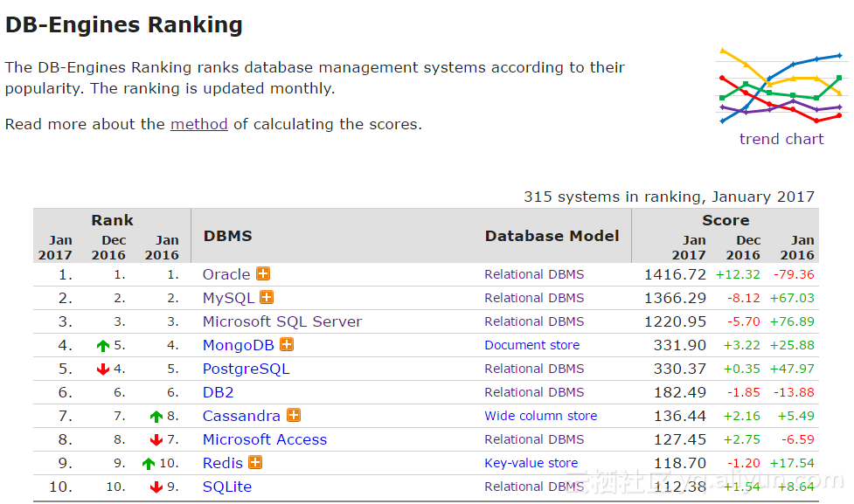This screenshot has height=504, width=854.
Task: Open the DB2 DBMS link
Action: [218, 392]
